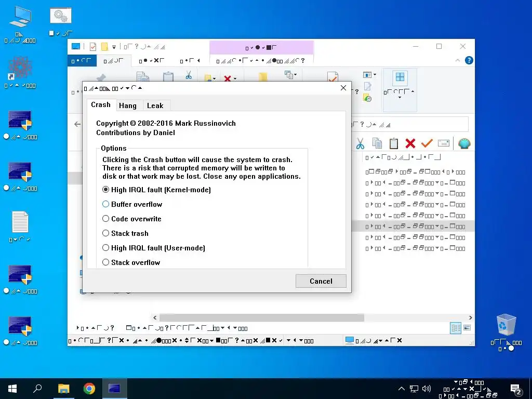
Task: Click the teal shell toolbar icon
Action: (x=464, y=143)
